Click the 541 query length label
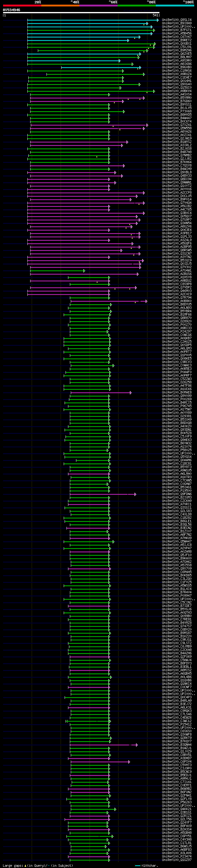The width and height of the screenshot is (197, 868). pyautogui.click(x=155, y=15)
